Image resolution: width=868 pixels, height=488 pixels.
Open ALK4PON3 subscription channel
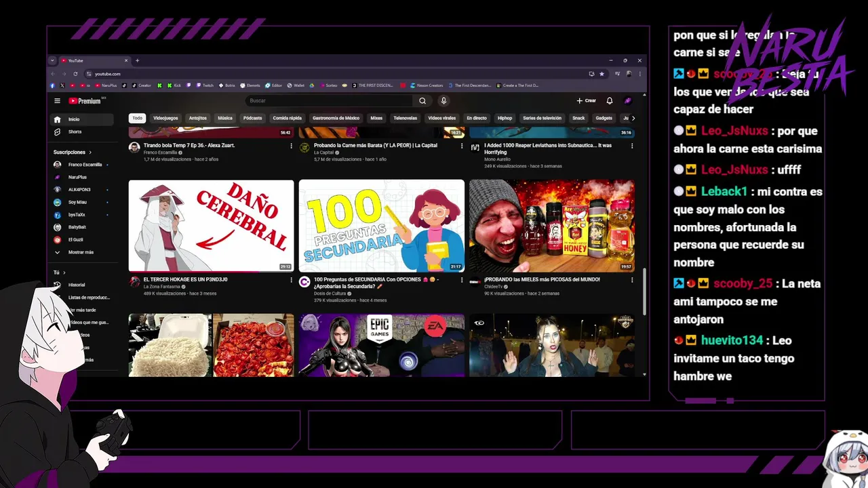point(81,190)
